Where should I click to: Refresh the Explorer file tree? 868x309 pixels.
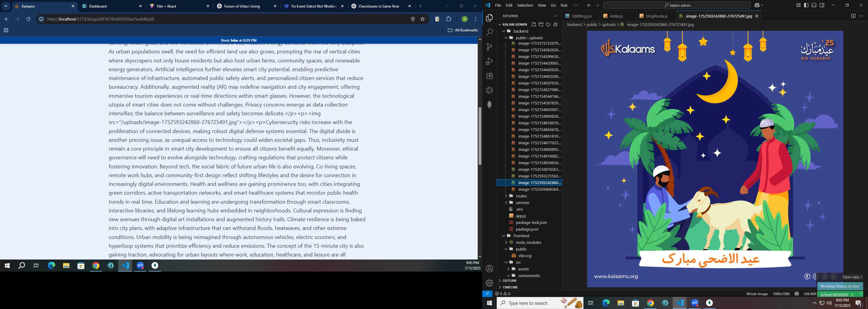tap(548, 24)
